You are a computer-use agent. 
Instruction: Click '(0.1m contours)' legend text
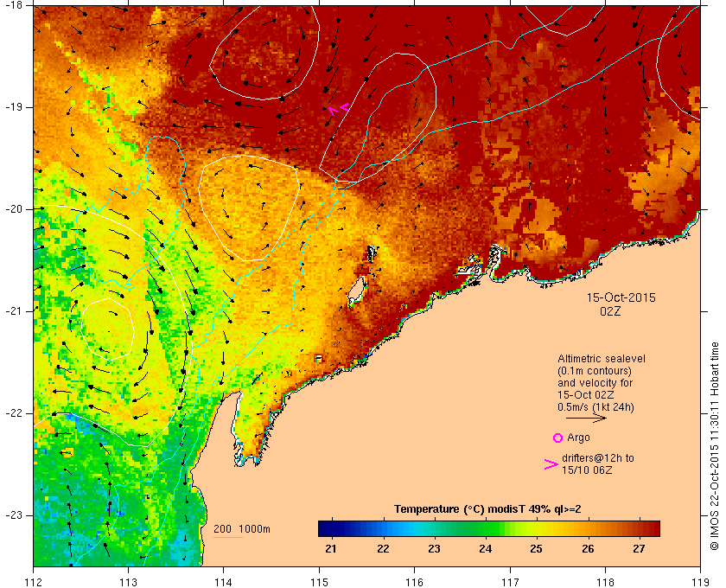(x=595, y=371)
